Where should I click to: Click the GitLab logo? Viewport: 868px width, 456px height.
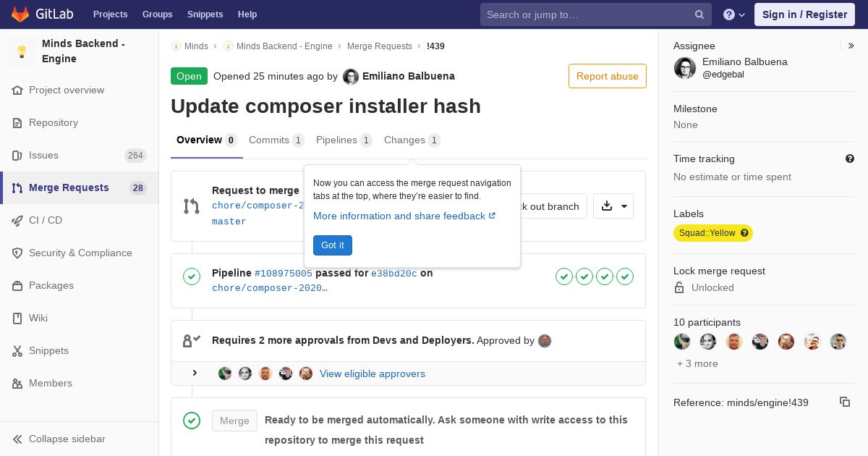click(43, 14)
